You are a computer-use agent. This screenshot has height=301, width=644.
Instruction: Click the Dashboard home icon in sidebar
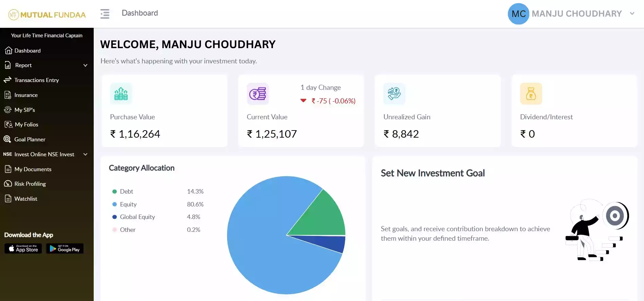[x=8, y=51]
